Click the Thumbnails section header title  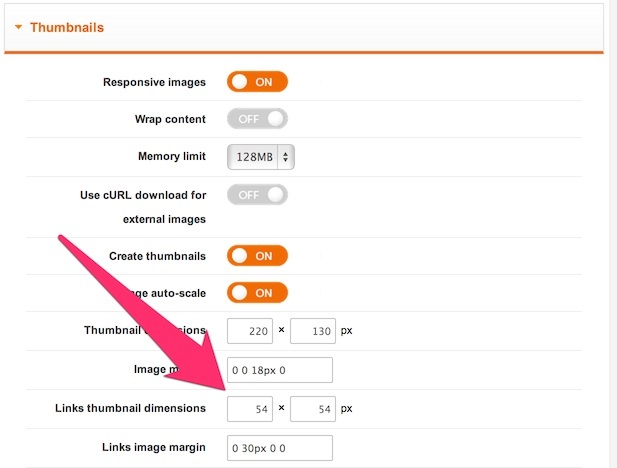pos(67,28)
